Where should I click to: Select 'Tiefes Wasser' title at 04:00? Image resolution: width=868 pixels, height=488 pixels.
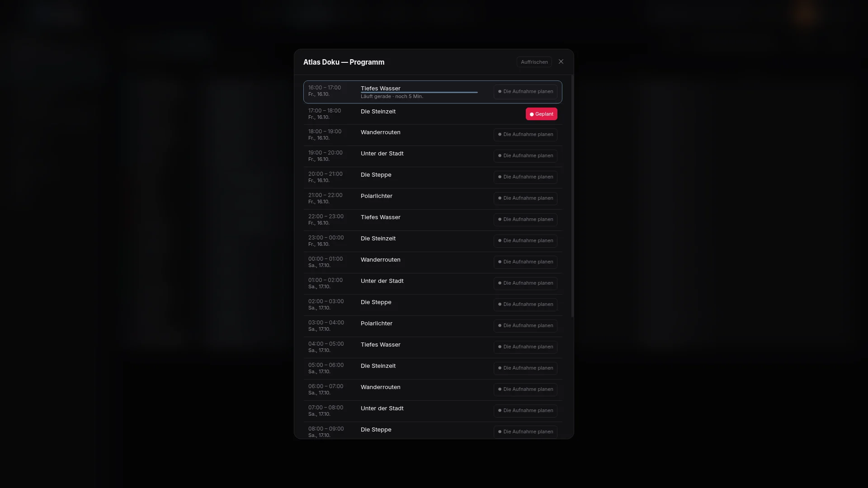pos(381,345)
